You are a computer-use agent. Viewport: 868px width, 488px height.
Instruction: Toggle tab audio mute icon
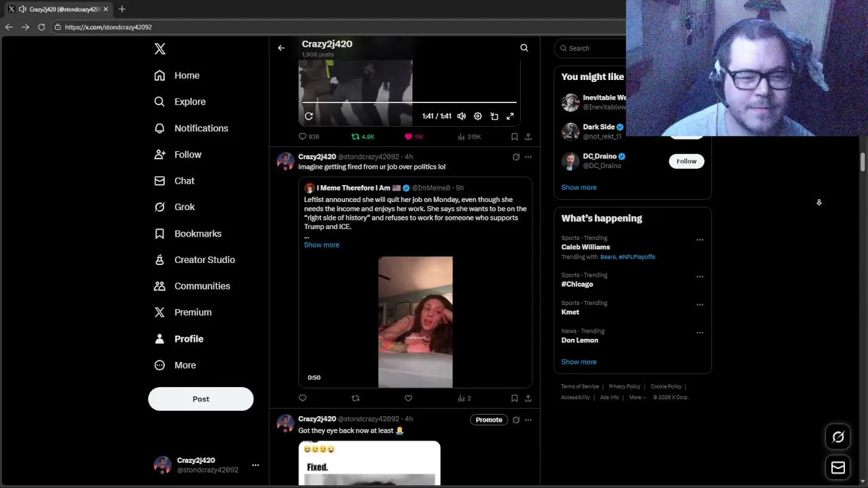22,9
